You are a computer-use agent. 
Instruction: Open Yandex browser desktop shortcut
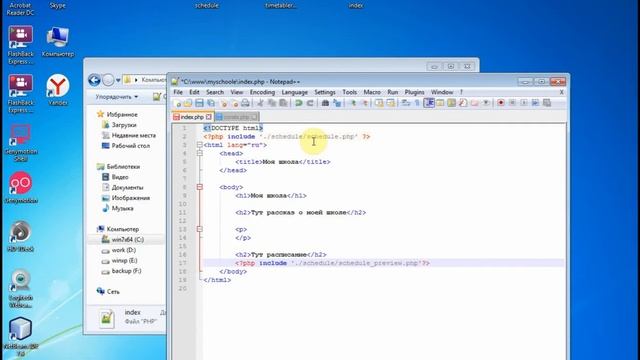point(58,90)
